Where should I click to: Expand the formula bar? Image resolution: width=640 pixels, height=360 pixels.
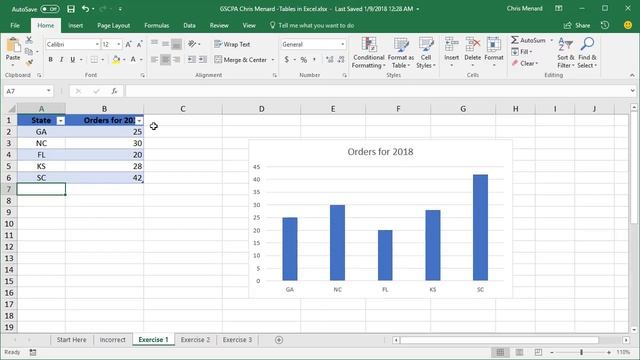coord(632,91)
